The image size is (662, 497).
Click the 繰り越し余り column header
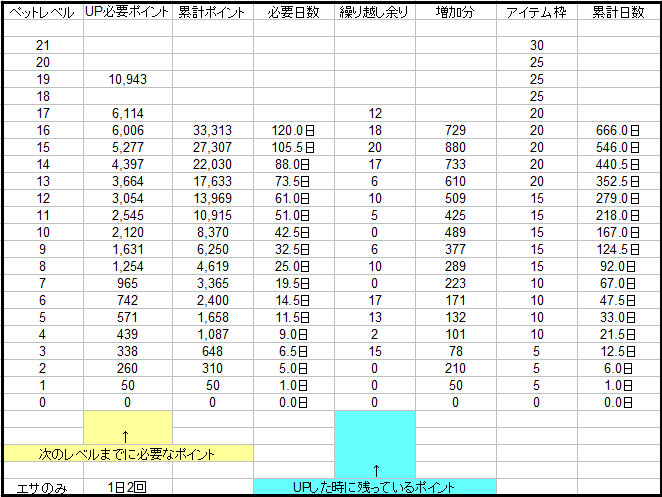tap(375, 12)
